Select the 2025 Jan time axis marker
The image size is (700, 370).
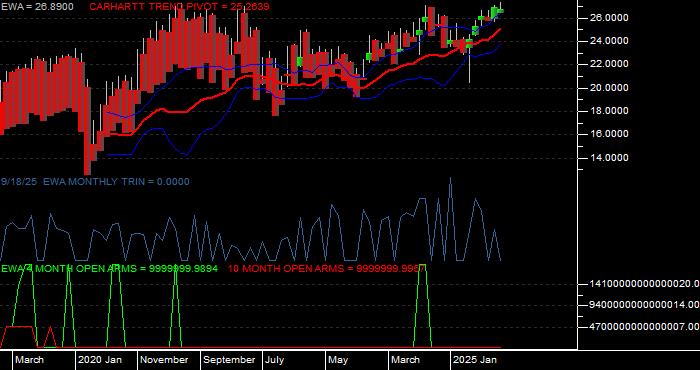pyautogui.click(x=475, y=360)
